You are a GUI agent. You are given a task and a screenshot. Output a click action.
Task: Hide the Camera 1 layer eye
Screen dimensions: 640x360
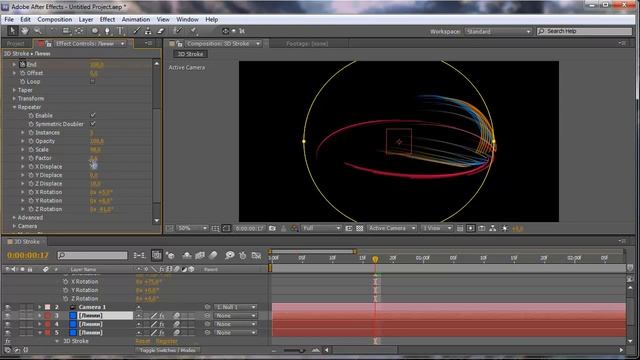7,307
